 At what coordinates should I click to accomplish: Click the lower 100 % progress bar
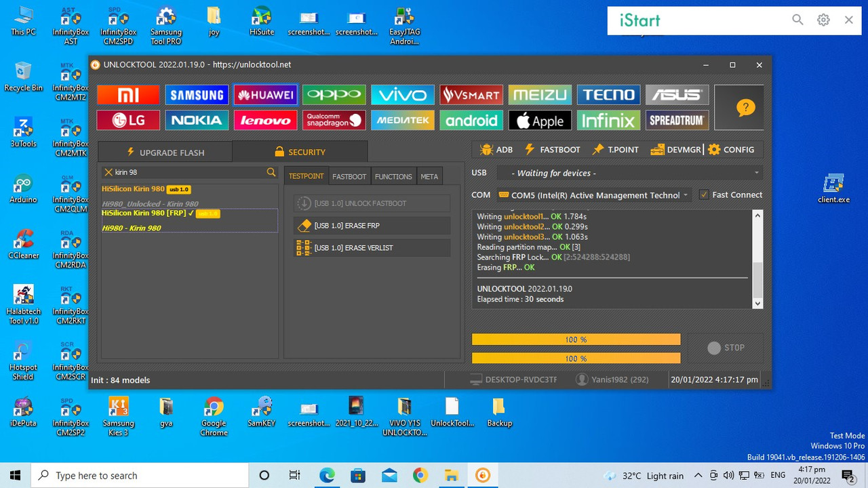pos(576,359)
